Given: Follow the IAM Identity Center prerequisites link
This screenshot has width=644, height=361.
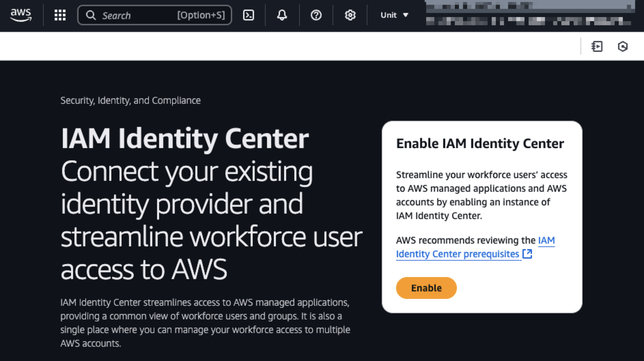Looking at the screenshot, I should click(458, 254).
